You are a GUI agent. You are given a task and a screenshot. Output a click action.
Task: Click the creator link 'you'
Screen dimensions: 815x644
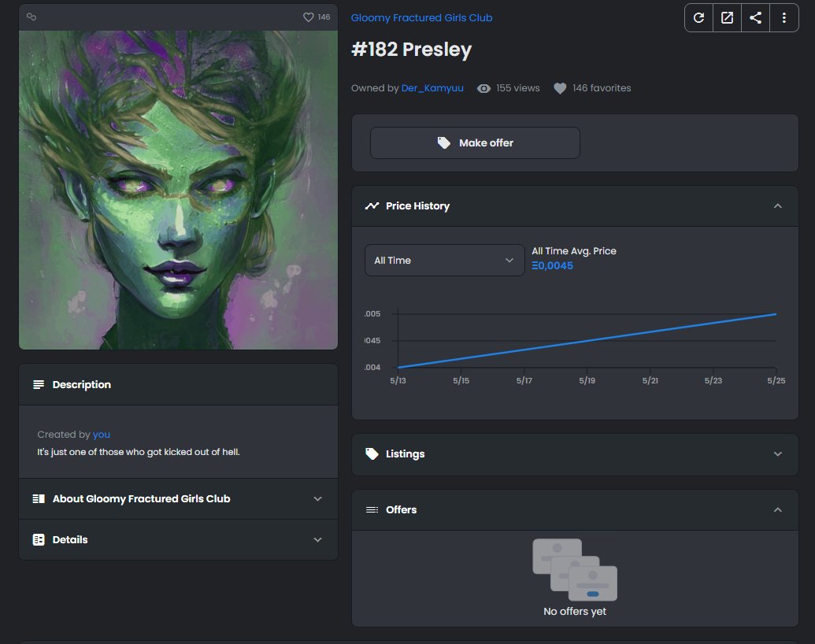point(102,435)
